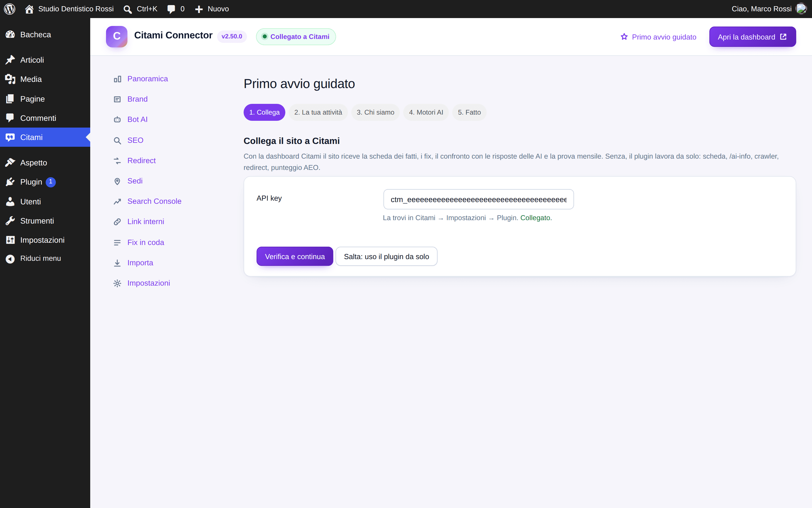Click the Plugin plug icon
The height and width of the screenshot is (508, 812).
[x=10, y=182]
